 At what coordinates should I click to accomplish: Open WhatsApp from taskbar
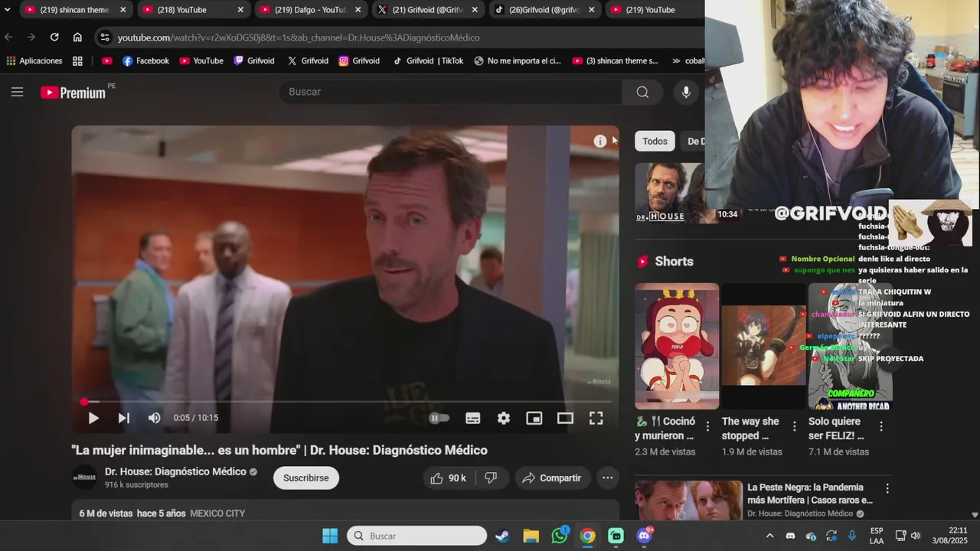pos(560,536)
